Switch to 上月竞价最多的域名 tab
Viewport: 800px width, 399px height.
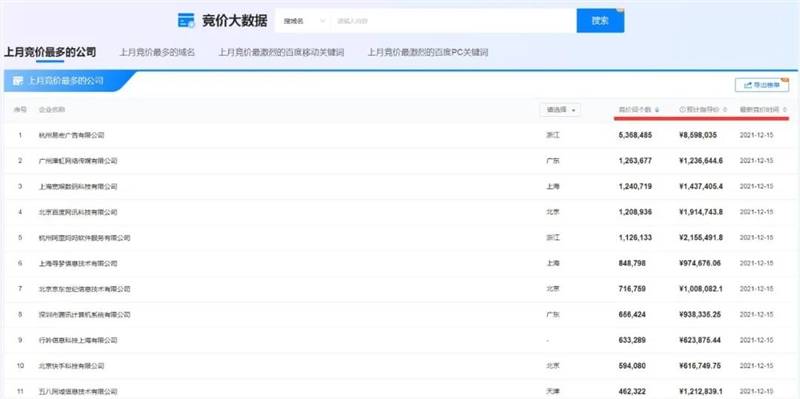157,53
